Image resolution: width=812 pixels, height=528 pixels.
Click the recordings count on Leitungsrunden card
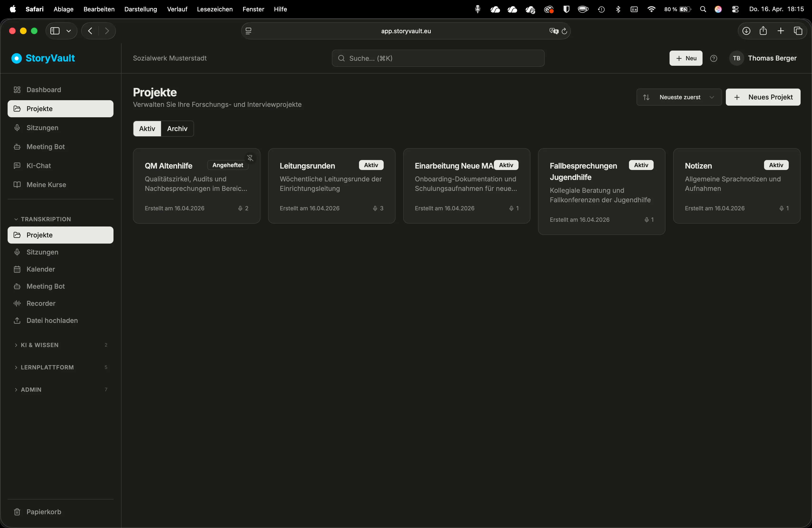[x=378, y=208]
